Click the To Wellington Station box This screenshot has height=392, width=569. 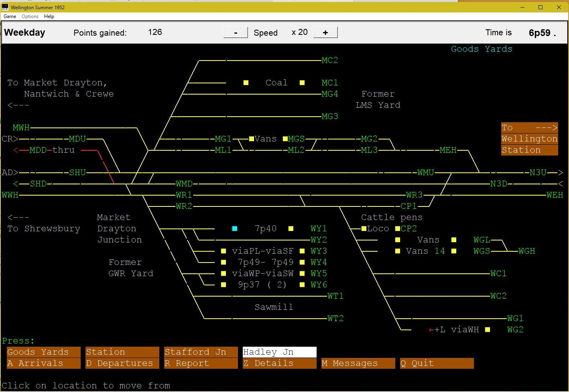(x=529, y=139)
